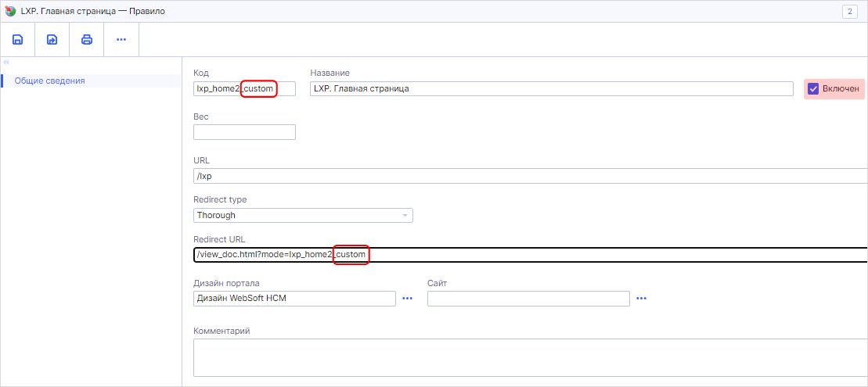Viewport: 868px width, 387px height.
Task: Open the more actions ellipsis menu
Action: pyautogui.click(x=121, y=40)
